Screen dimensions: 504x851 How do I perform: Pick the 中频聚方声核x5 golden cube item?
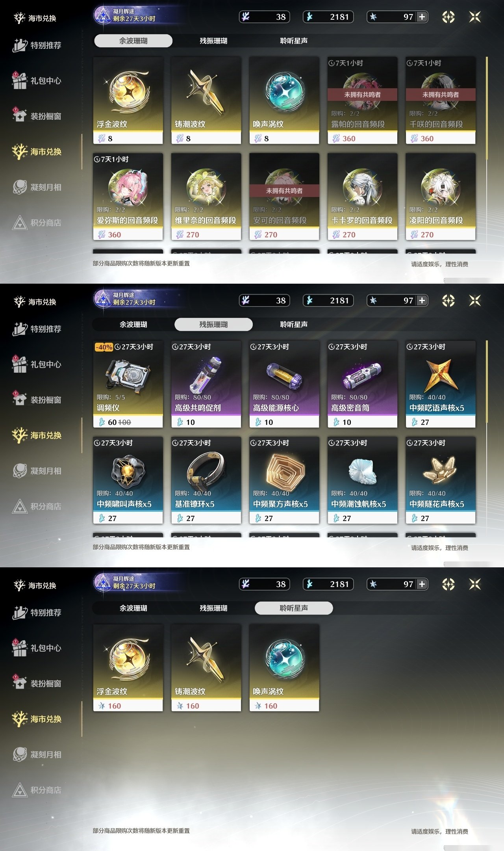click(284, 480)
